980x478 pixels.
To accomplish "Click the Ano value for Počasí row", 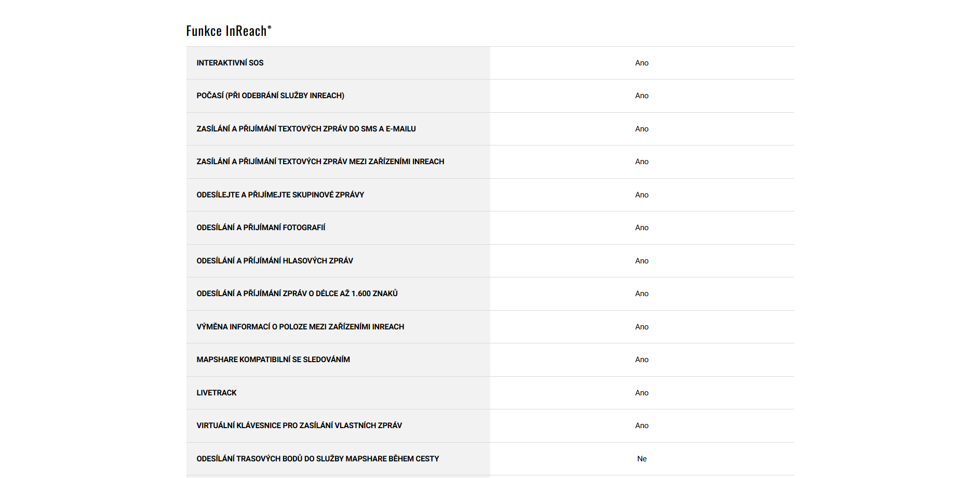I will (642, 96).
